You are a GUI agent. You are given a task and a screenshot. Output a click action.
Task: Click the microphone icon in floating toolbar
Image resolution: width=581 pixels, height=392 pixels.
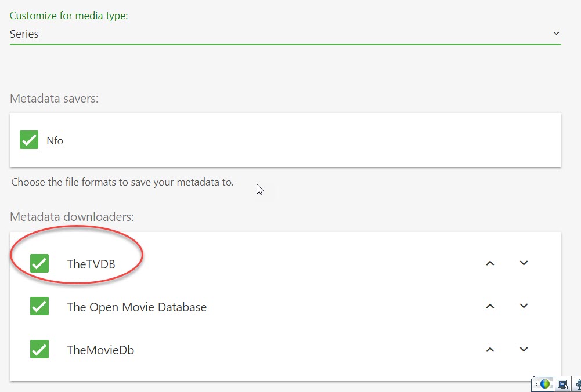click(x=578, y=384)
